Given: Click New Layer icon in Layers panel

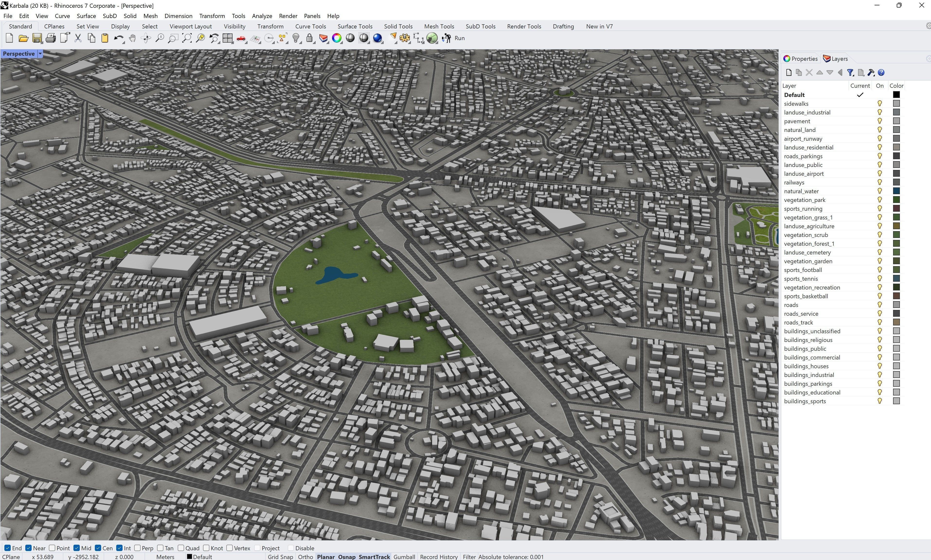Looking at the screenshot, I should pyautogui.click(x=789, y=72).
